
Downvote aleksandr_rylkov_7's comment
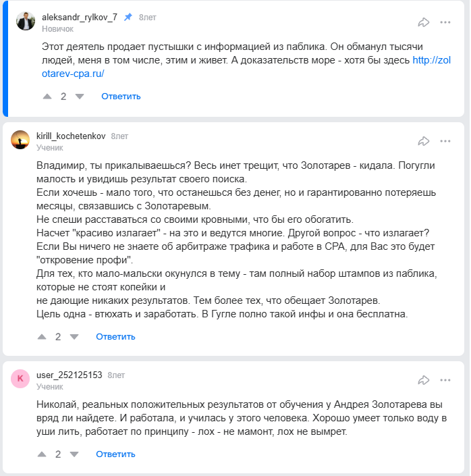coord(80,97)
